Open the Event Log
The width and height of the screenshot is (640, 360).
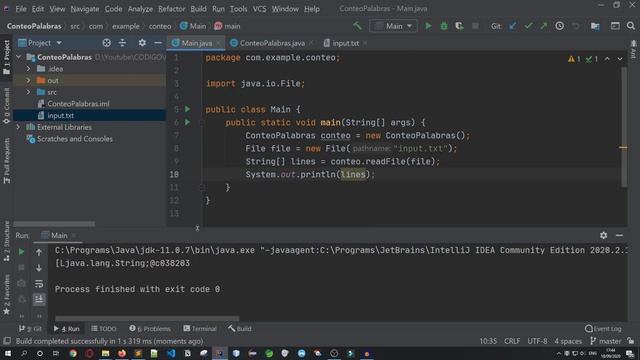[x=603, y=329]
